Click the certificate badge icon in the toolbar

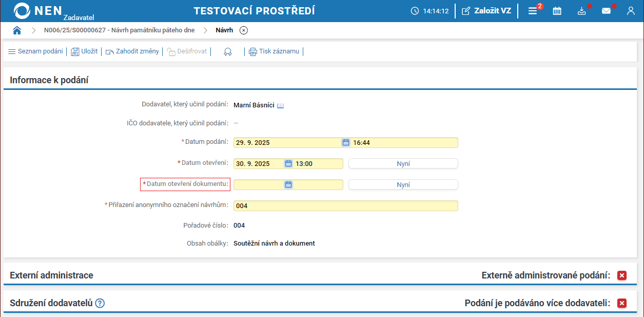(228, 51)
